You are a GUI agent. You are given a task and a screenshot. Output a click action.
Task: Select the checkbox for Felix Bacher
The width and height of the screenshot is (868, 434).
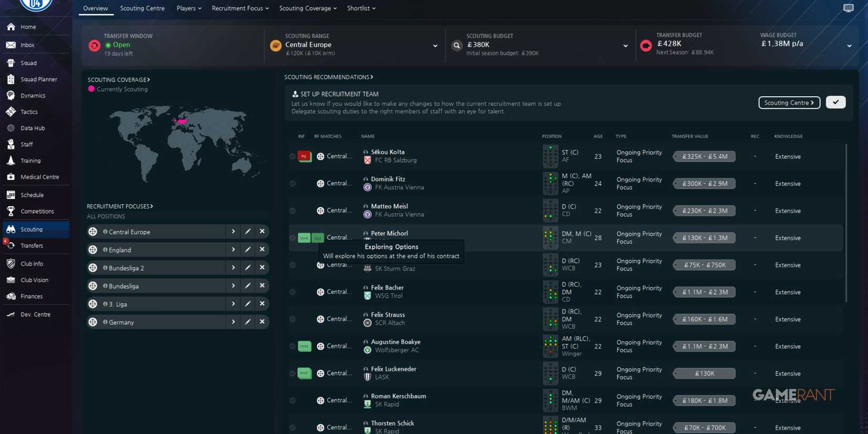click(x=292, y=292)
